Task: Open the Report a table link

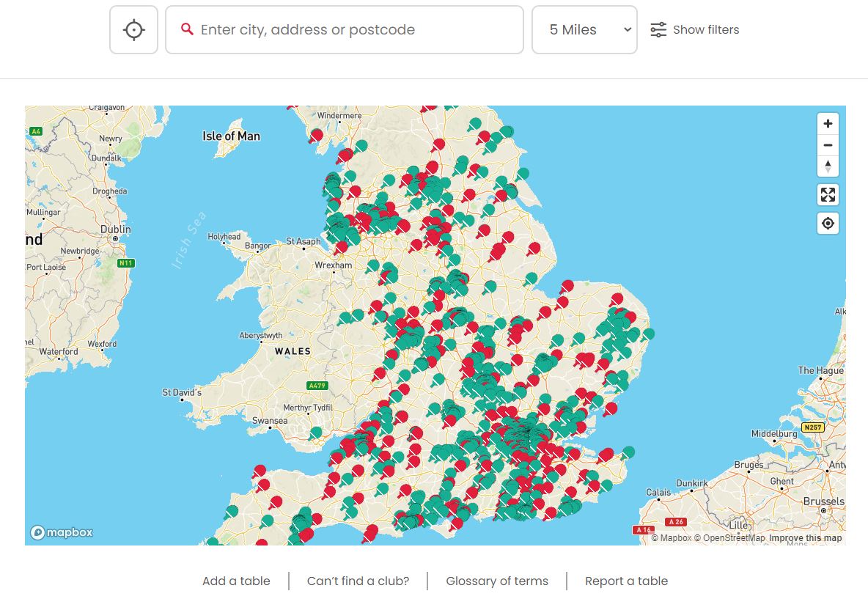Action: pos(627,581)
